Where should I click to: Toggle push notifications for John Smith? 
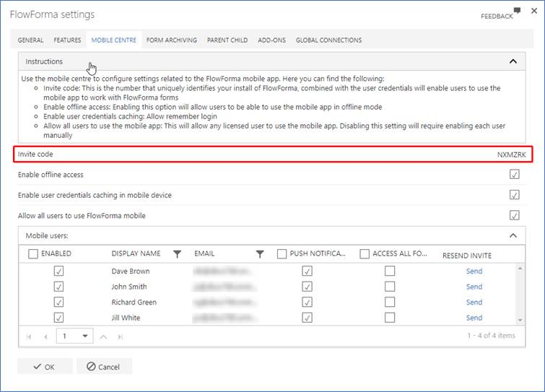point(307,287)
